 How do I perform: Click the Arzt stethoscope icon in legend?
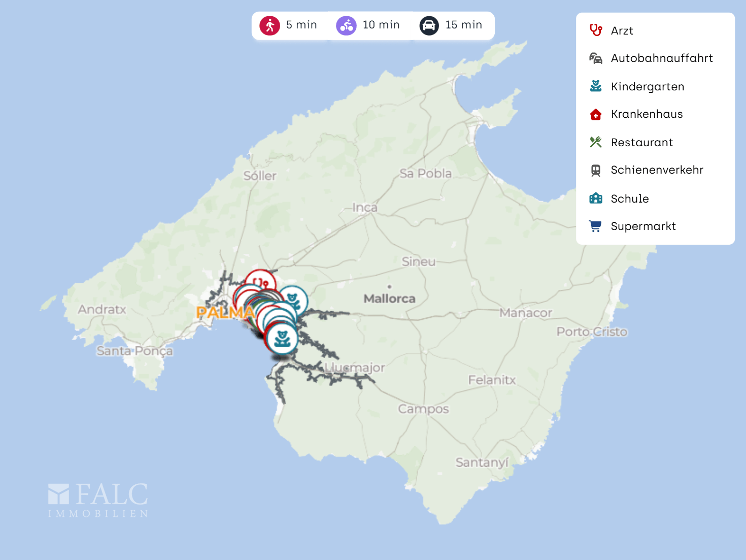[596, 30]
